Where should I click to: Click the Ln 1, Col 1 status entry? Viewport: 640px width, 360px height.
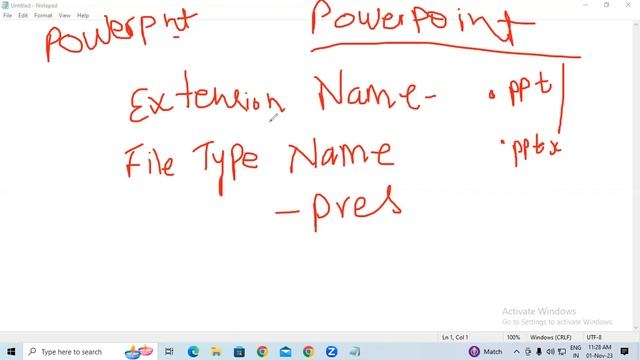click(x=455, y=337)
